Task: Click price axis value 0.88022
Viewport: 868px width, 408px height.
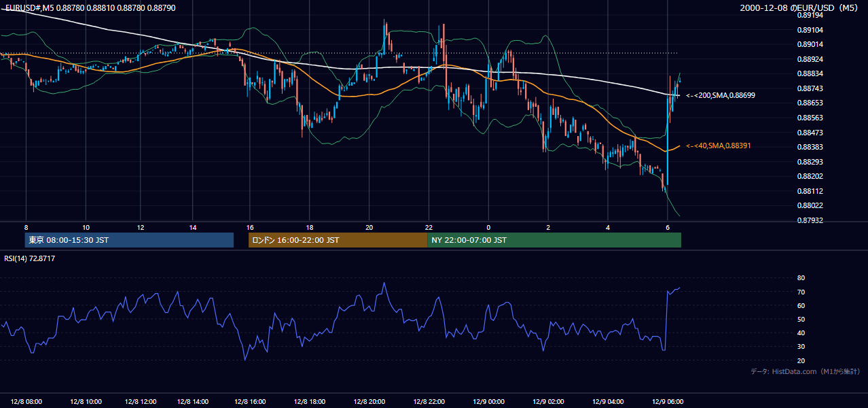Action: pyautogui.click(x=810, y=205)
